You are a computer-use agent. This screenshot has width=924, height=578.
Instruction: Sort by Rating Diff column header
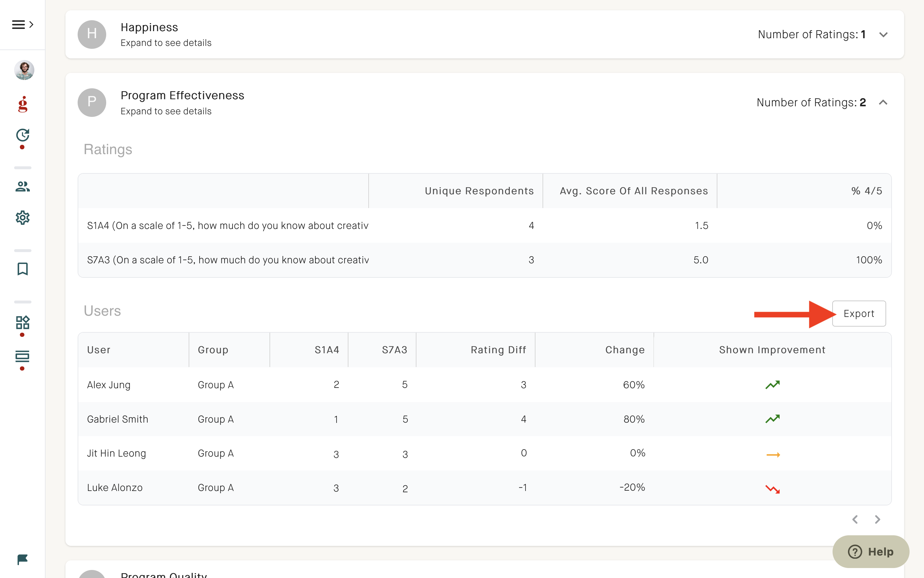click(x=476, y=350)
